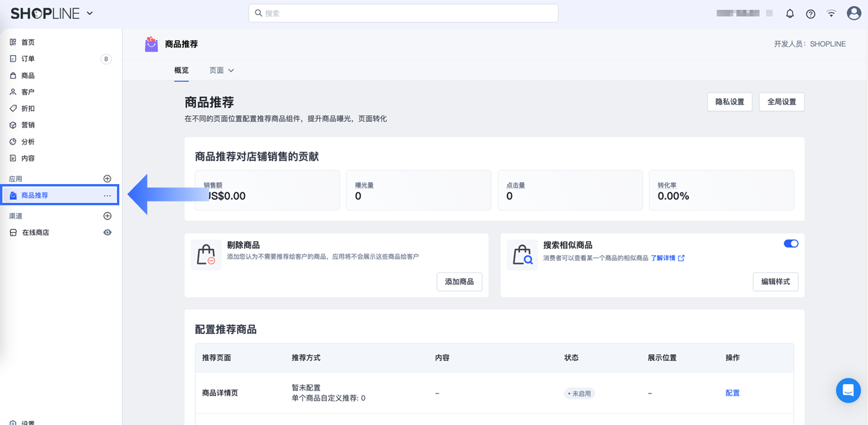The width and height of the screenshot is (868, 425).
Task: Open 订单 orders in sidebar
Action: (28, 59)
